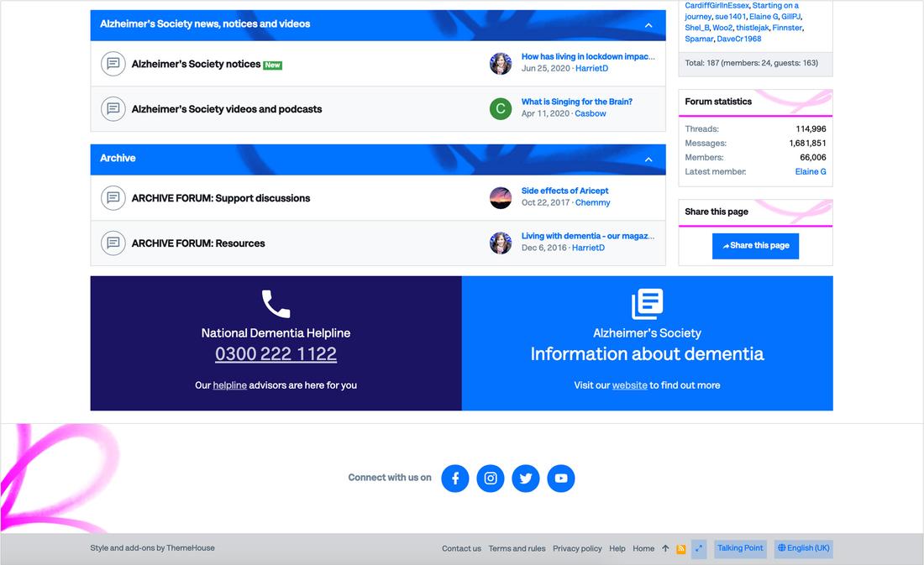The image size is (924, 565).
Task: Open the YouTube social icon
Action: tap(561, 479)
